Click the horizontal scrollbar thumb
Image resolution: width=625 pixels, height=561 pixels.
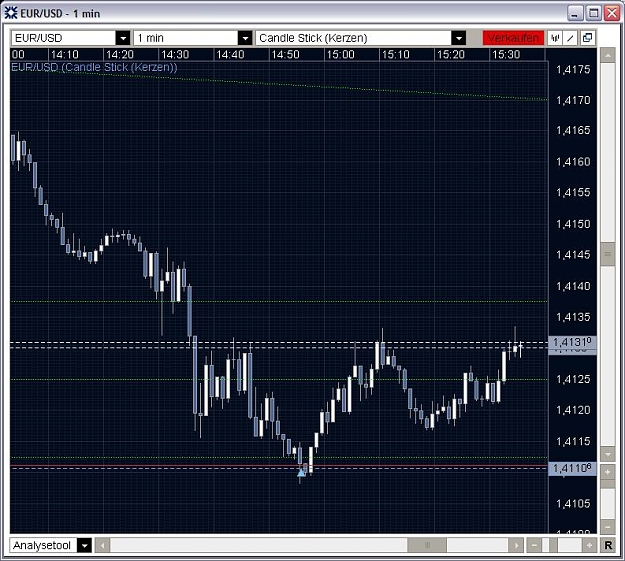[x=427, y=545]
